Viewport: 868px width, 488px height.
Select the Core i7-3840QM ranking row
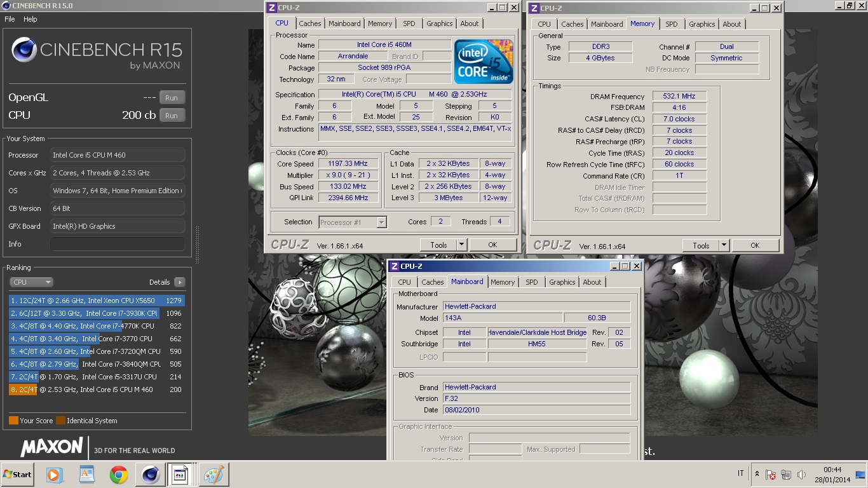coord(97,364)
